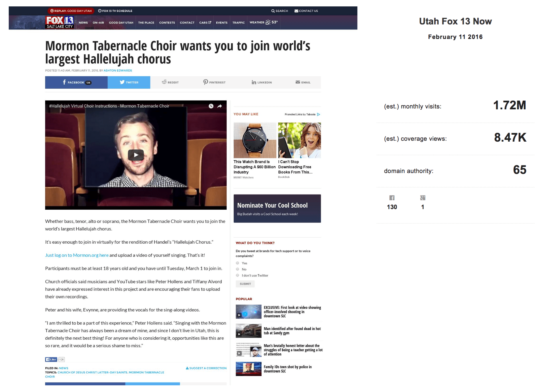Play the Hallelujah Virtual Choir video
The image size is (560, 392).
pyautogui.click(x=136, y=155)
